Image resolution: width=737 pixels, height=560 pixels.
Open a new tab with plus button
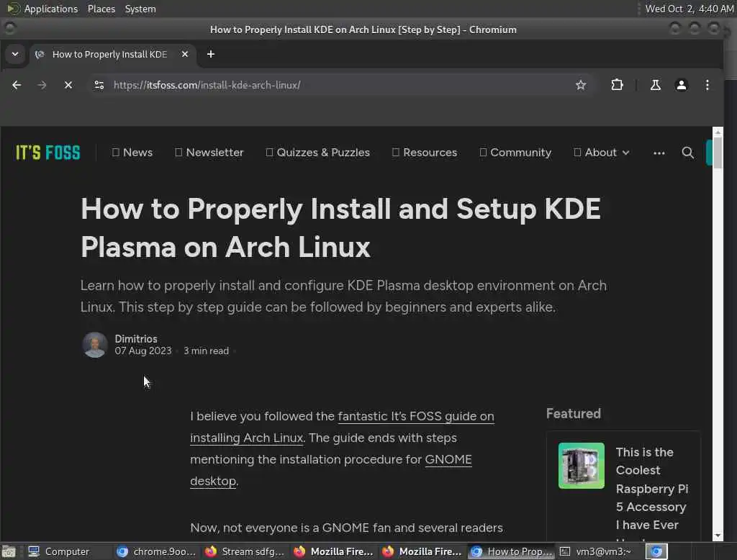click(x=211, y=55)
